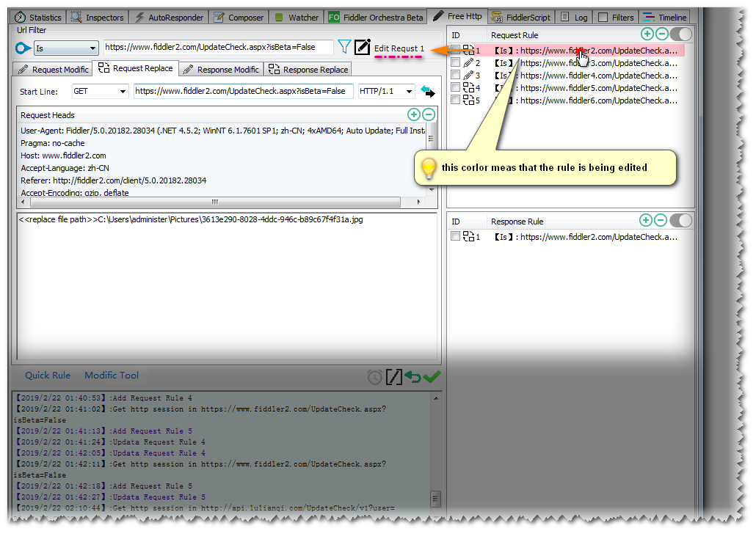Click the replace file path text area
The image size is (756, 534).
click(x=227, y=286)
